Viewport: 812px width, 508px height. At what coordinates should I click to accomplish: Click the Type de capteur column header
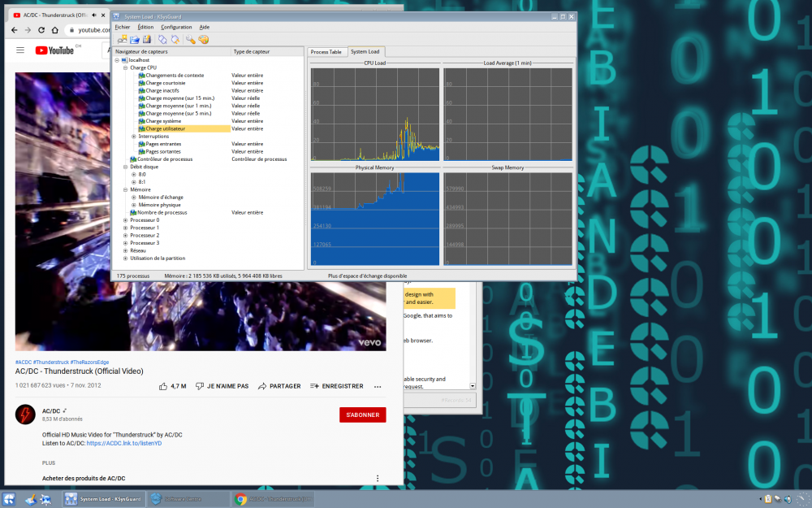click(x=267, y=51)
